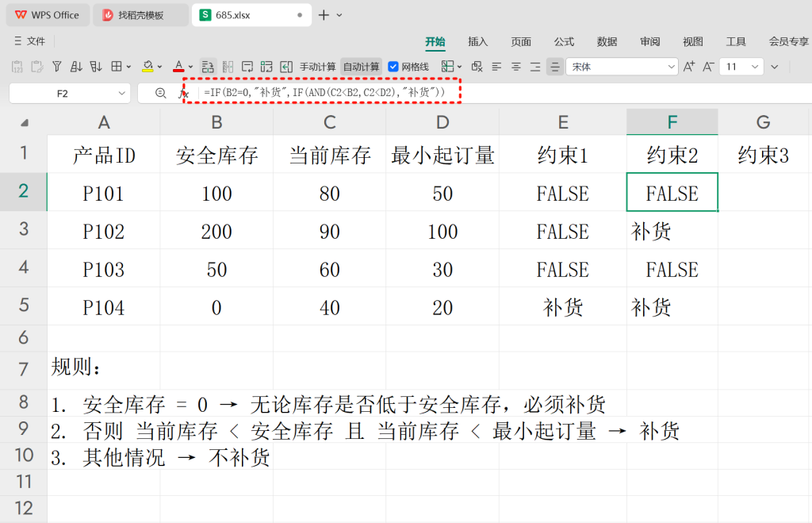Click the greyed column compare icon
Screen dimensions: 812x523
pyautogui.click(x=228, y=67)
